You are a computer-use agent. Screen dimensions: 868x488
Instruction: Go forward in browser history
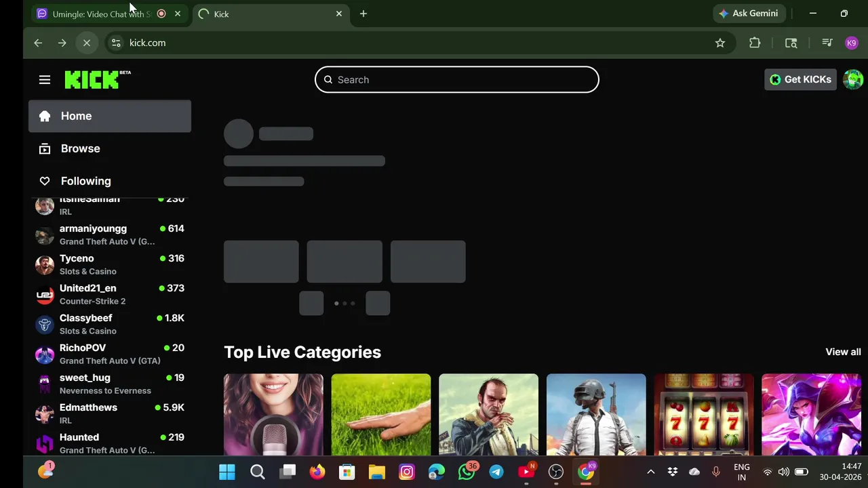point(62,43)
